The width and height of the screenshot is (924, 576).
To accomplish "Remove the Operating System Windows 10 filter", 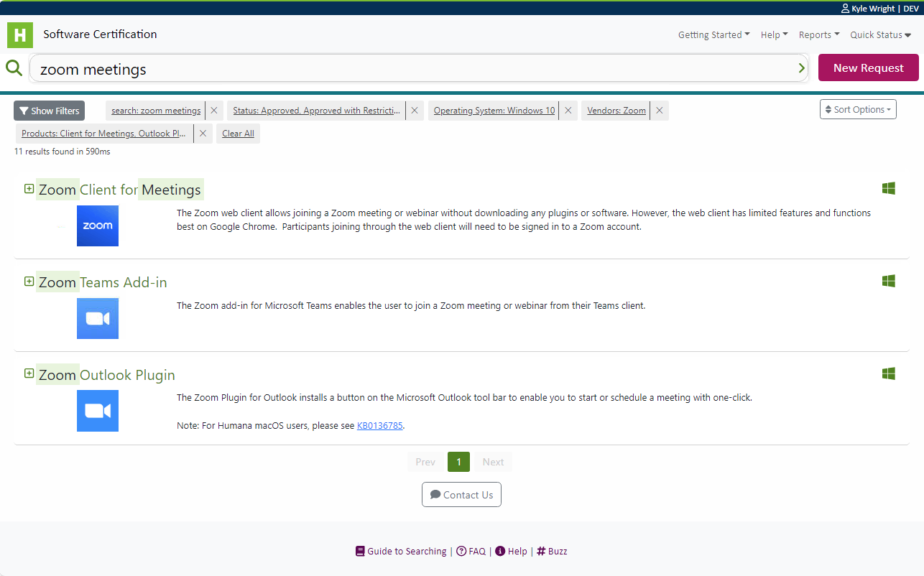I will tap(568, 111).
